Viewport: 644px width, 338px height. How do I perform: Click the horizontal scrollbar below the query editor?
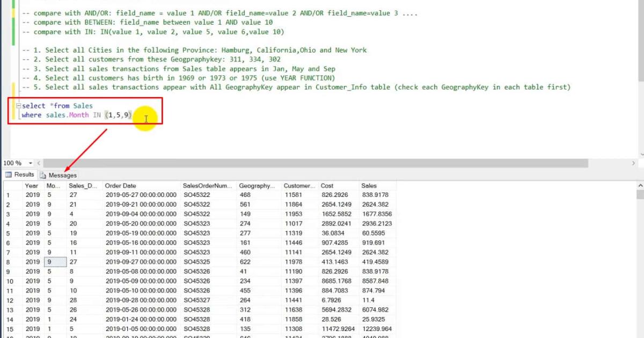[x=322, y=163]
